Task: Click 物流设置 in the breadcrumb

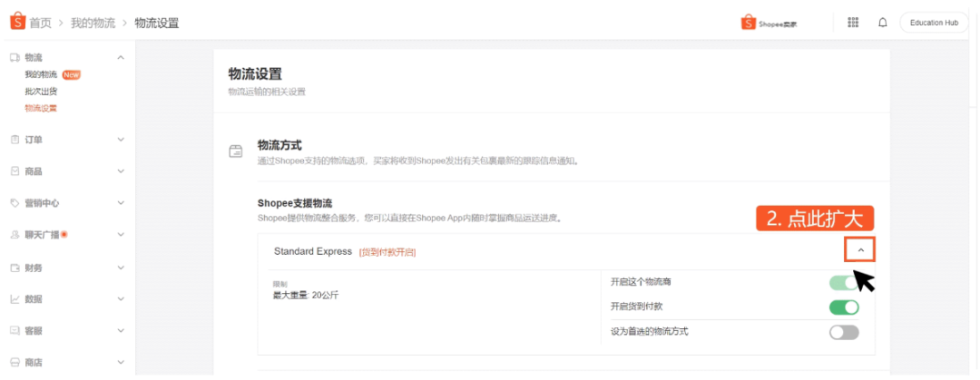Action: click(157, 23)
